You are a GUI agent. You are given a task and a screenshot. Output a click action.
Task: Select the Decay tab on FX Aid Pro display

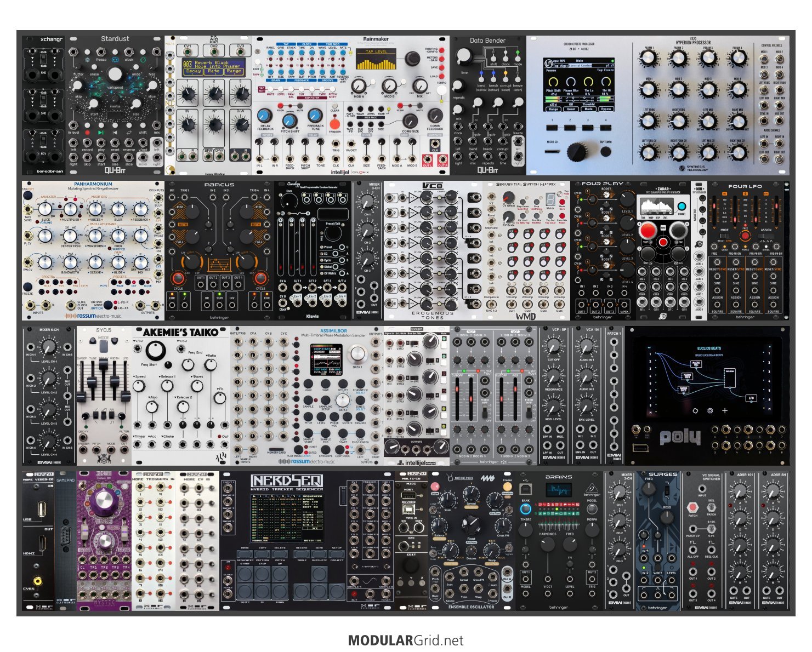[193, 71]
